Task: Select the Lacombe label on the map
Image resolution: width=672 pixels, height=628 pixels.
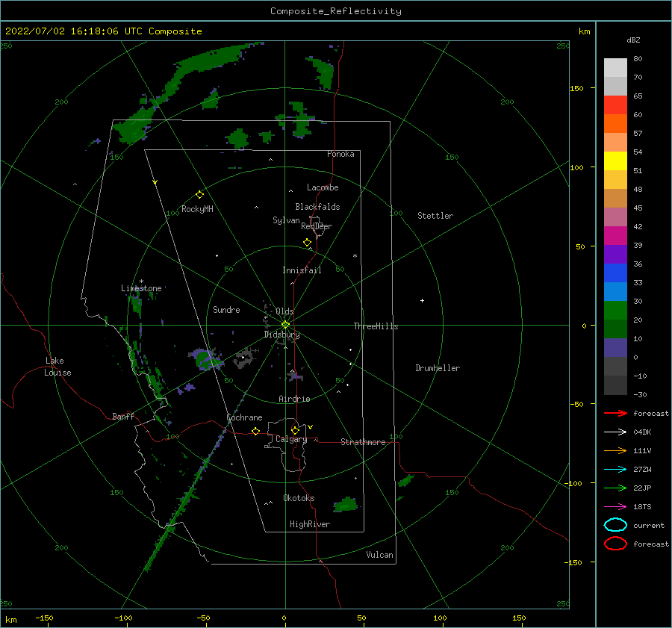Action: click(x=323, y=187)
